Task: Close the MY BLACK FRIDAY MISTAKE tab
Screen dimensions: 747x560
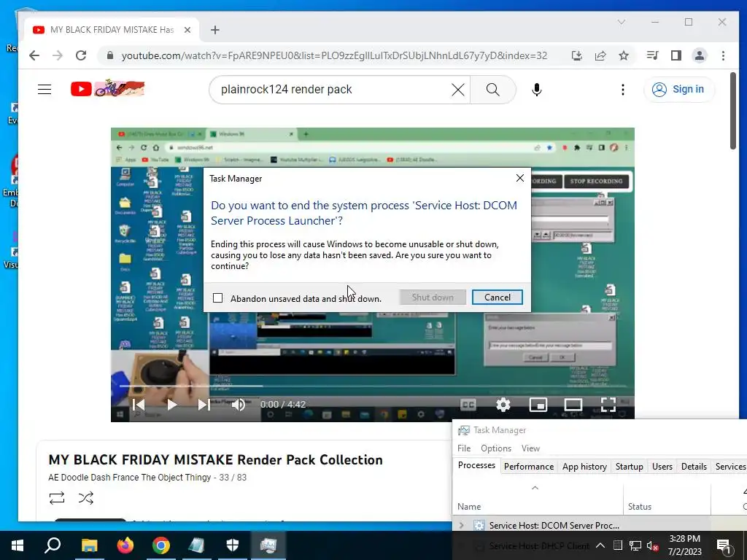Action: pos(187,30)
